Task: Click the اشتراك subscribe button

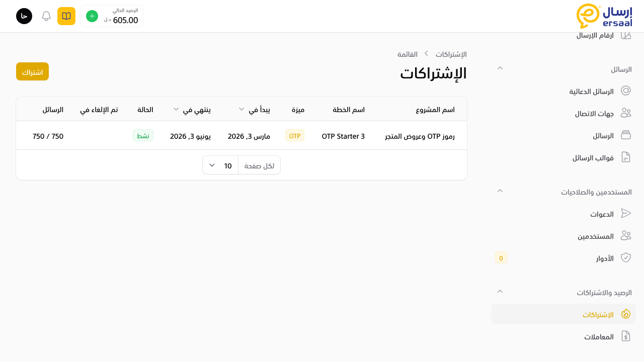Action: (x=32, y=71)
